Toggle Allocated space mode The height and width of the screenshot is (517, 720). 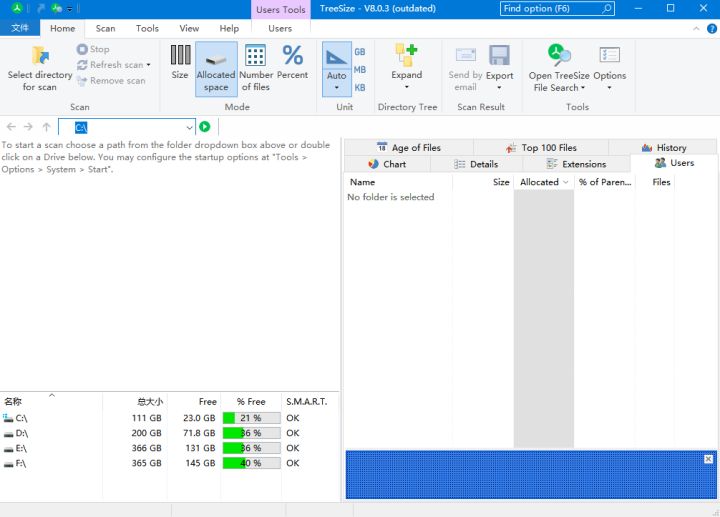(216, 69)
